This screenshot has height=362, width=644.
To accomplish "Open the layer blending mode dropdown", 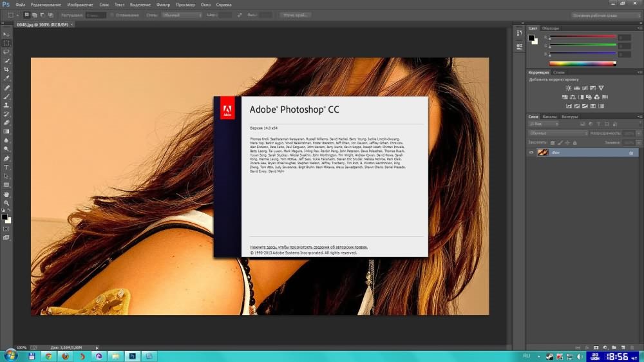I will coord(558,133).
